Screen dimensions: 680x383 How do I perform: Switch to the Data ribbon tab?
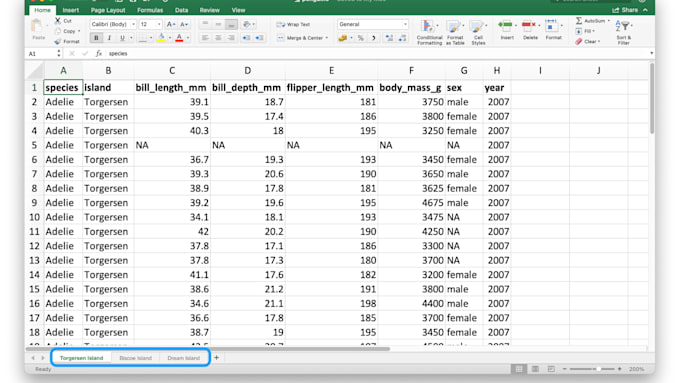[181, 10]
